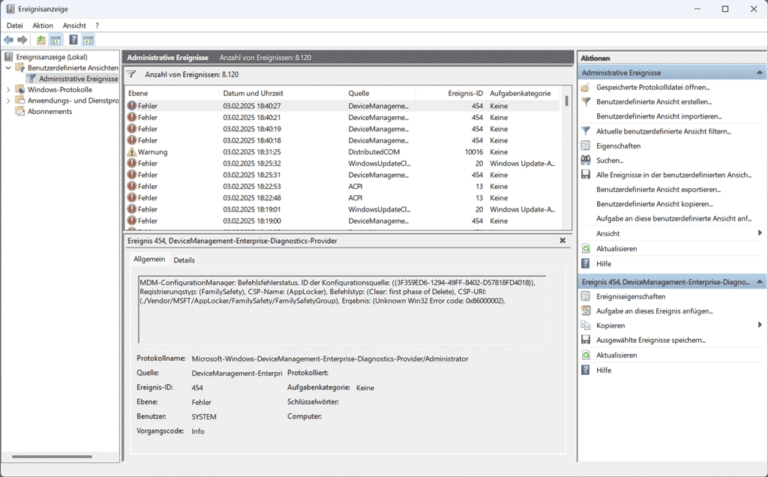The height and width of the screenshot is (477, 768).
Task: Click the save icon for Alle Ereignisse
Action: 585,175
